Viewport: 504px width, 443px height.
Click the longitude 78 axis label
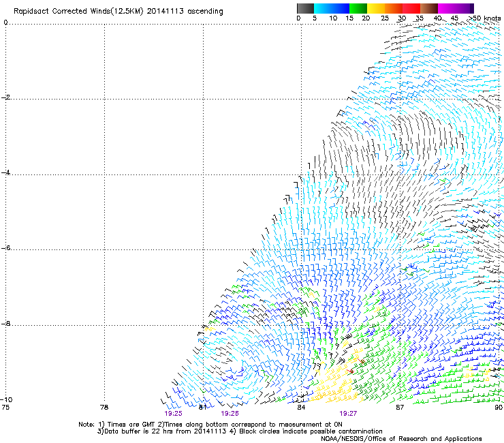coord(104,408)
